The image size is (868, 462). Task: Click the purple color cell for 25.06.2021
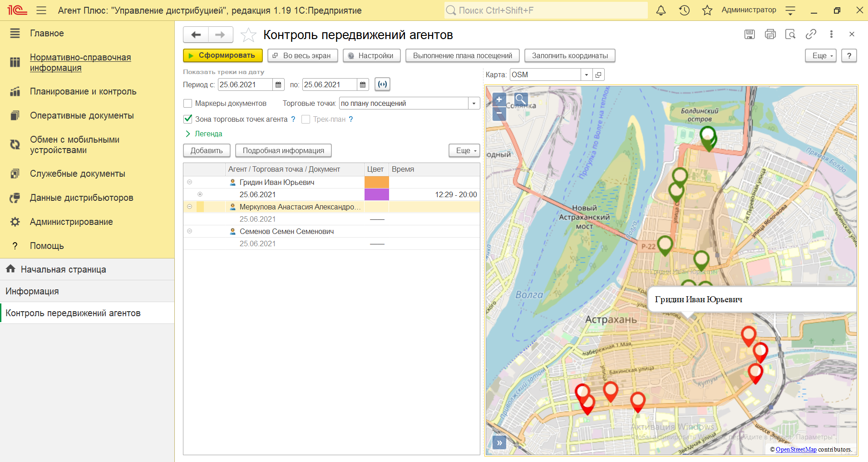377,194
